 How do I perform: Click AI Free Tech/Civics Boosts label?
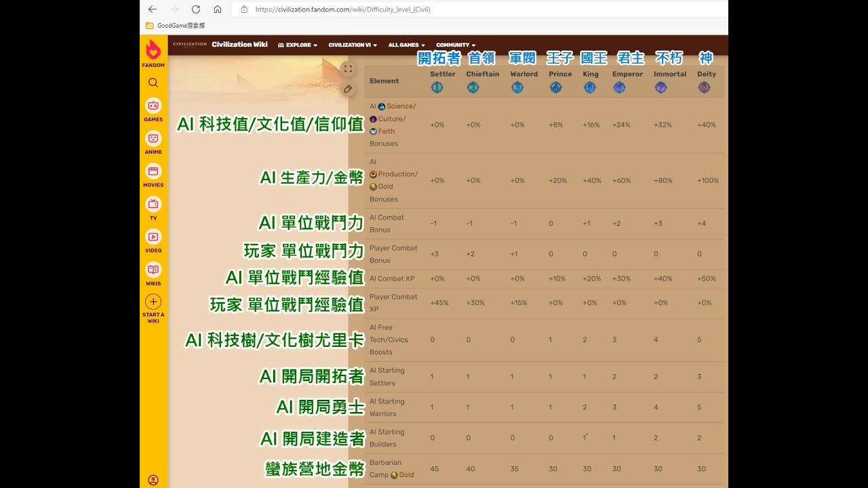click(389, 340)
